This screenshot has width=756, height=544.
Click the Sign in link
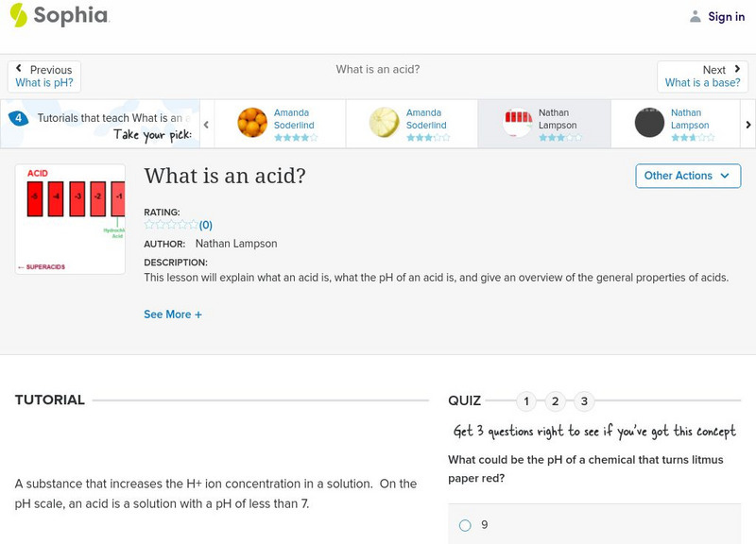pyautogui.click(x=726, y=16)
